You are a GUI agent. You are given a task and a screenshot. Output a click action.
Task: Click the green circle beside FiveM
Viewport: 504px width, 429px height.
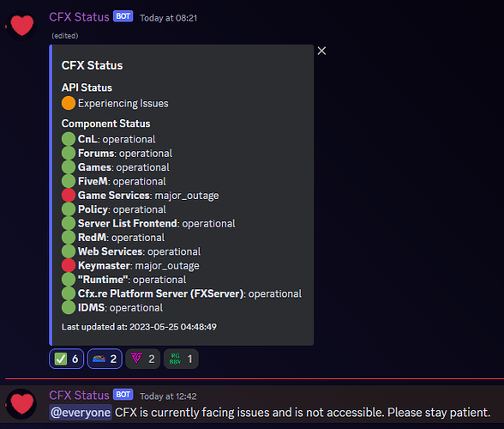point(69,181)
